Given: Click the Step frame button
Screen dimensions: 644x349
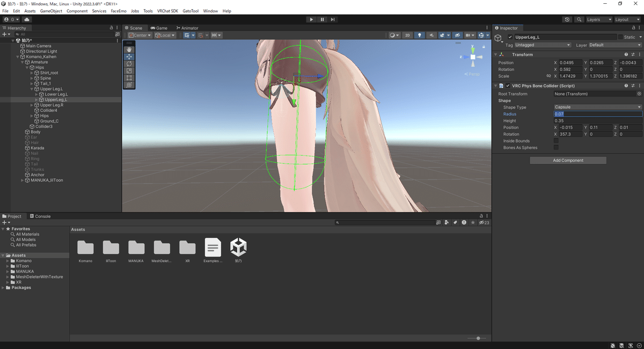Looking at the screenshot, I should (x=333, y=19).
